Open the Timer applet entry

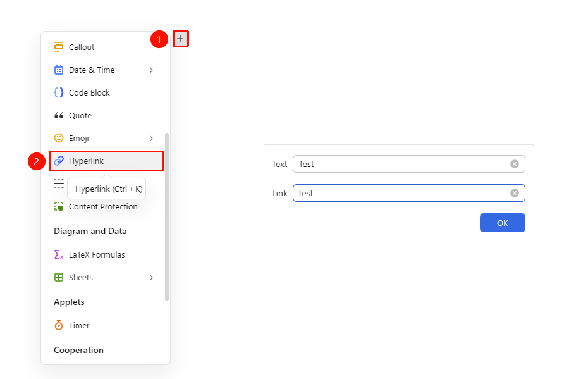106,325
